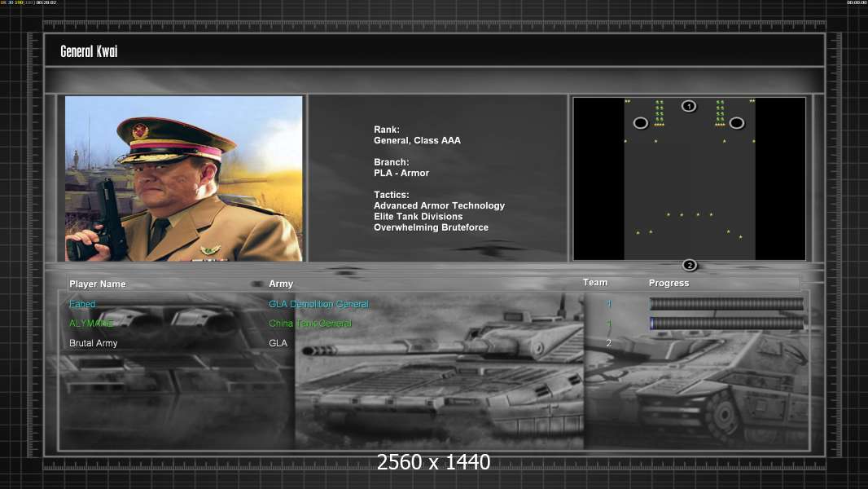This screenshot has width=868, height=489.
Task: Click the Brutal Army player row
Action: click(94, 343)
